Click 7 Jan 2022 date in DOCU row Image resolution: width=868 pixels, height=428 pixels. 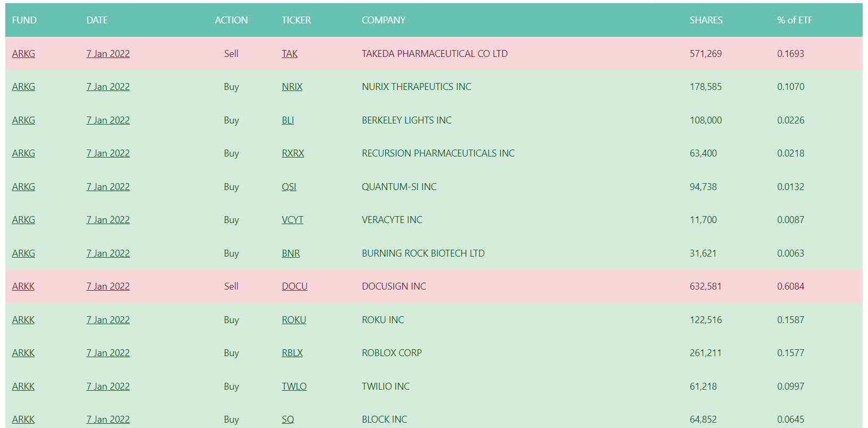click(108, 286)
